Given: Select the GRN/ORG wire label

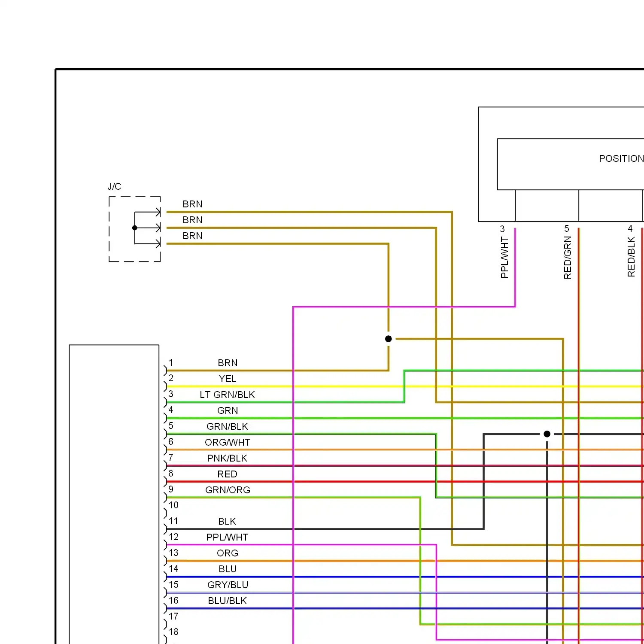Looking at the screenshot, I should 228,490.
